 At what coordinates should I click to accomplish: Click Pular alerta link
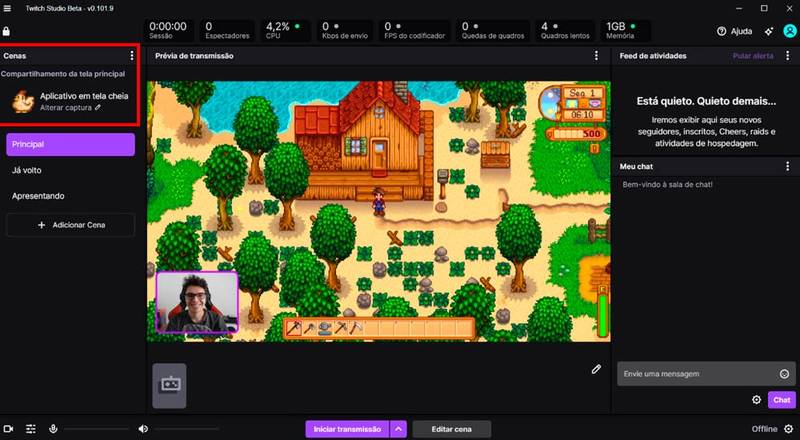pyautogui.click(x=753, y=56)
